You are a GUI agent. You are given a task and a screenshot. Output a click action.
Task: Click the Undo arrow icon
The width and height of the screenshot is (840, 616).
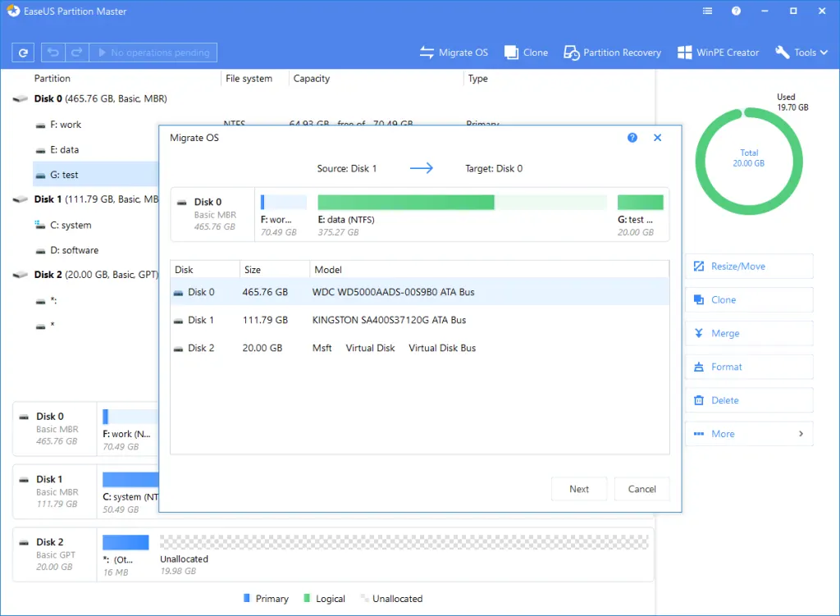(52, 52)
